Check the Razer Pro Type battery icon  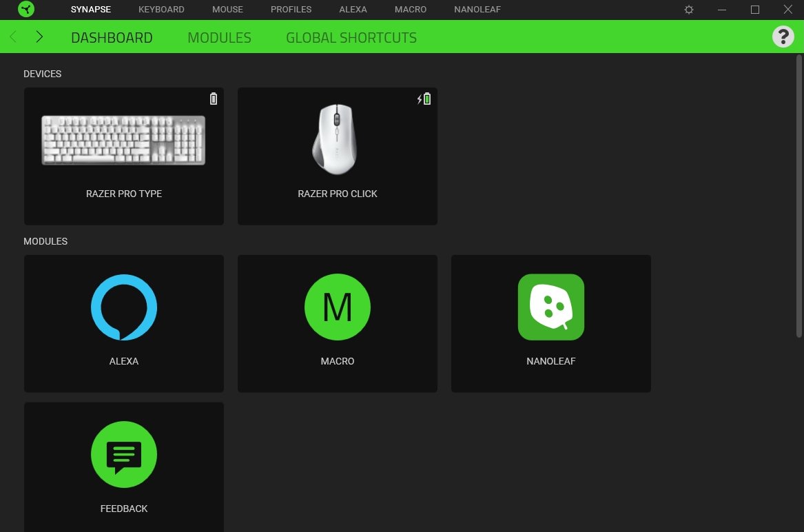(214, 99)
